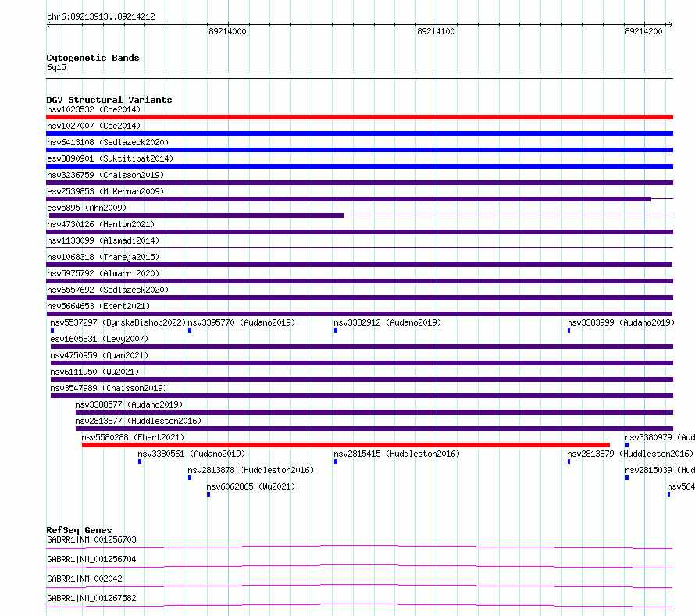Open variant nsv6062865 (Wu2021) label
The width and height of the screenshot is (695, 616).
click(x=251, y=486)
